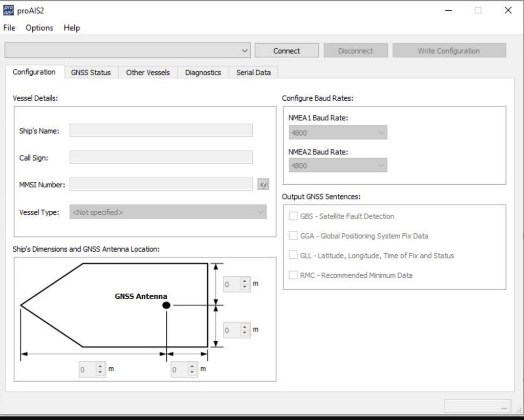
Task: Decrease the antenna-to-bow distance with its down arrow
Action: pyautogui.click(x=100, y=372)
